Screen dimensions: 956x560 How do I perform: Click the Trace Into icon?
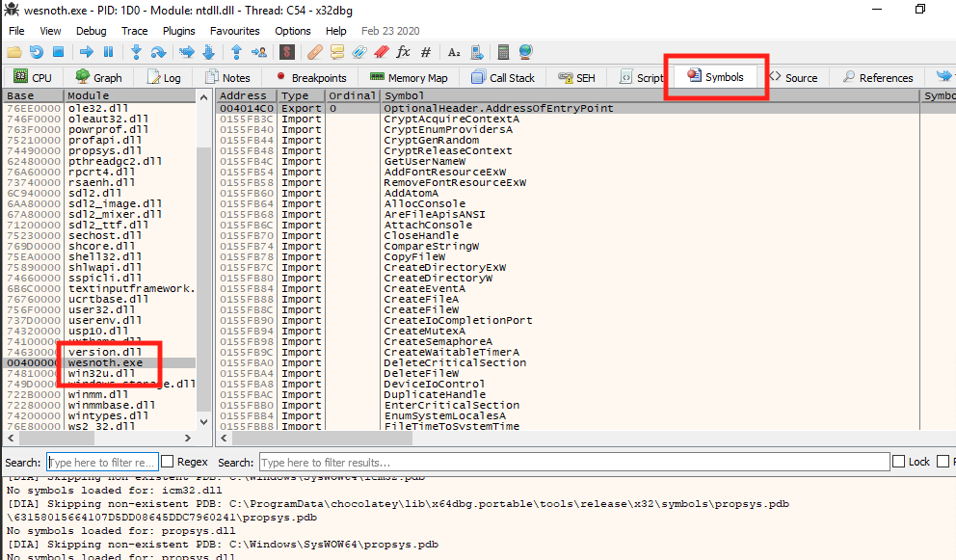click(x=187, y=52)
